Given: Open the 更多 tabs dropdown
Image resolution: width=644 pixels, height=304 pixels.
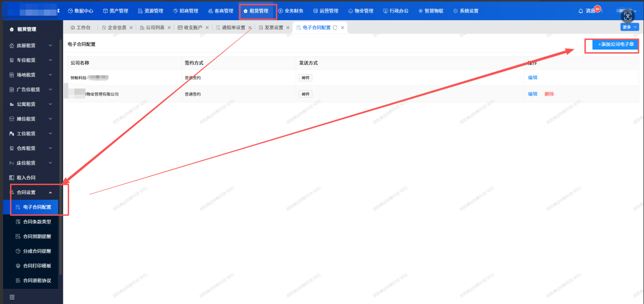Looking at the screenshot, I should coord(629,27).
